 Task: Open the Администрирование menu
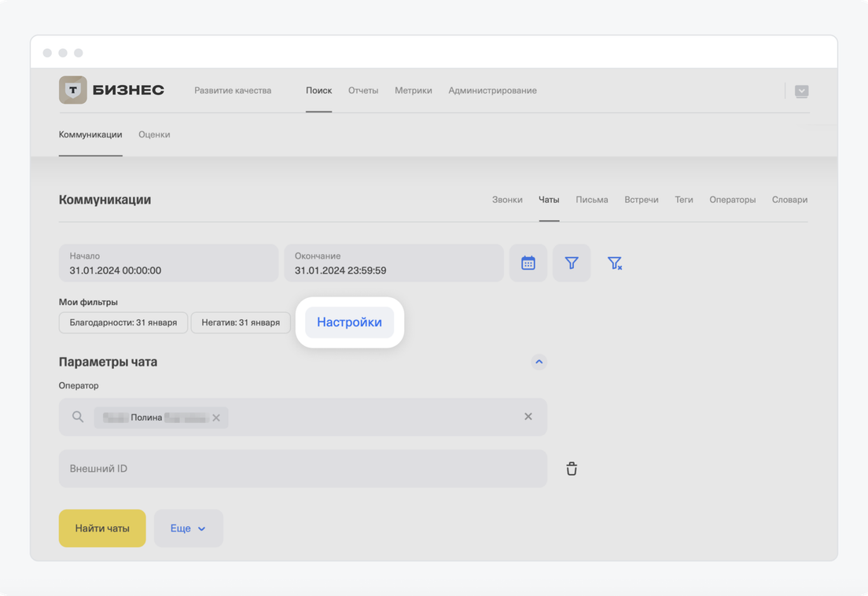[x=492, y=90]
